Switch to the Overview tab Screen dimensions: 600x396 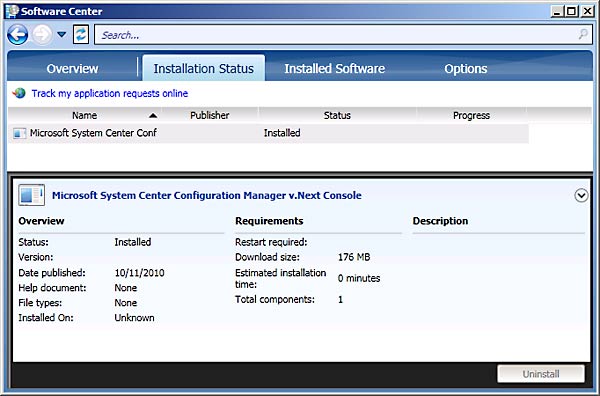point(72,68)
